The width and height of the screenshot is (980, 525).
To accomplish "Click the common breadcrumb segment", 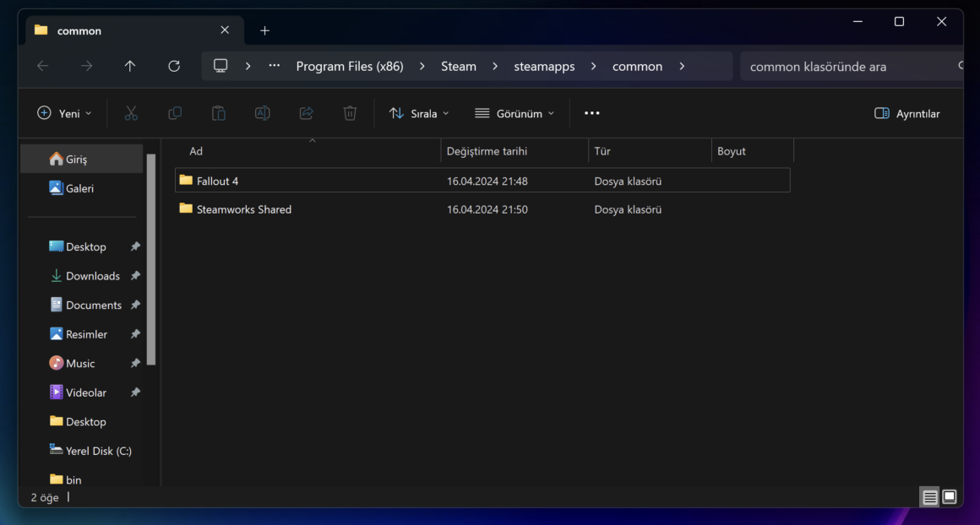I will pyautogui.click(x=638, y=66).
